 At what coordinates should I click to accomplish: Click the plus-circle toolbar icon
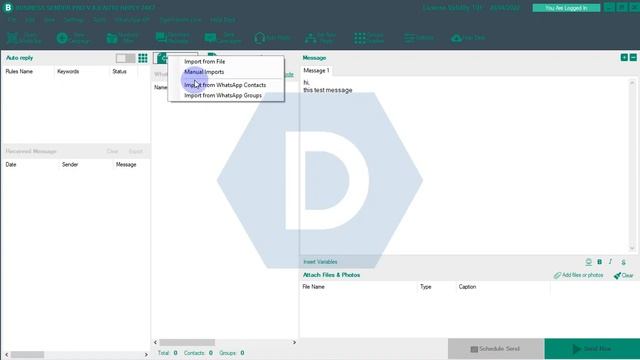(x=62, y=38)
